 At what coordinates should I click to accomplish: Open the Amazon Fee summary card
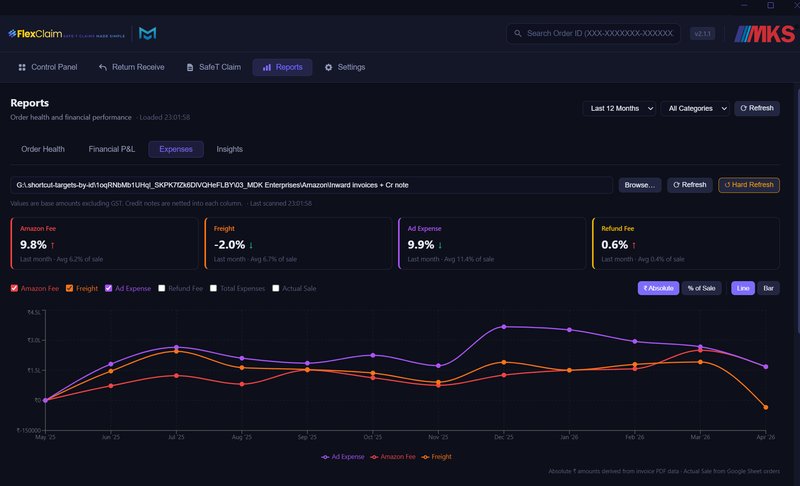pos(104,244)
